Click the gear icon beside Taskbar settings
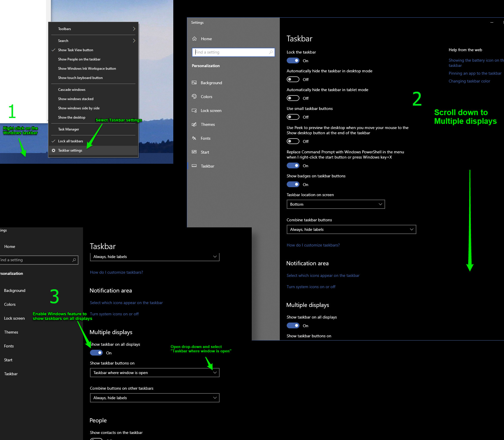 pyautogui.click(x=54, y=150)
